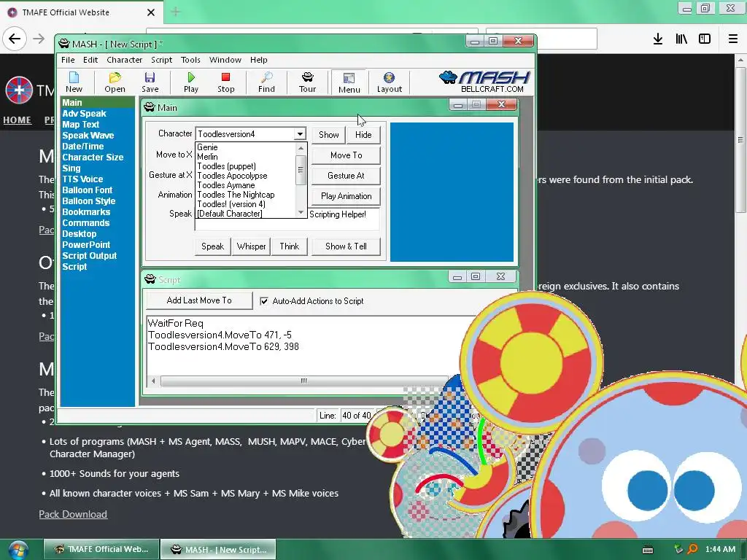747x560 pixels.
Task: Click the Play Animation button
Action: pos(346,196)
